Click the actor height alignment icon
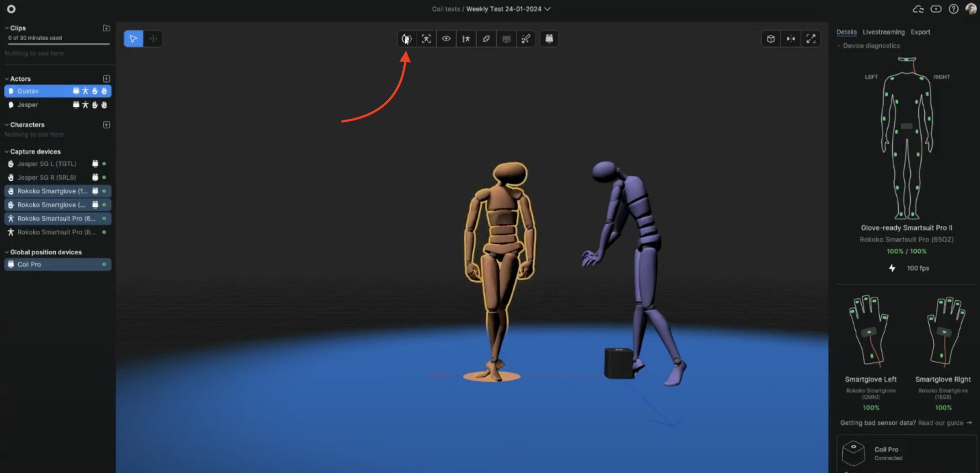The height and width of the screenshot is (473, 980). (x=466, y=39)
